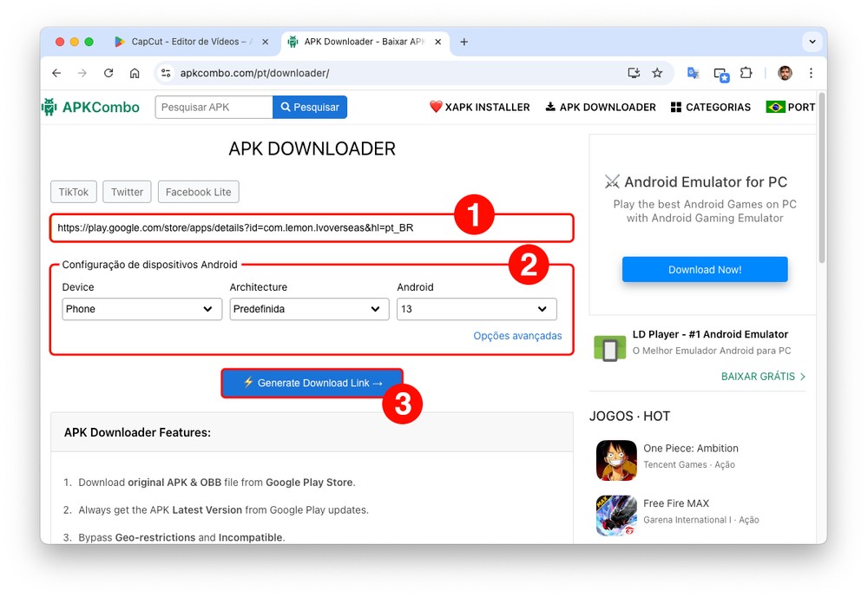Open the Device dropdown showing Phone
Viewport: 868px width, 598px height.
pyautogui.click(x=141, y=309)
